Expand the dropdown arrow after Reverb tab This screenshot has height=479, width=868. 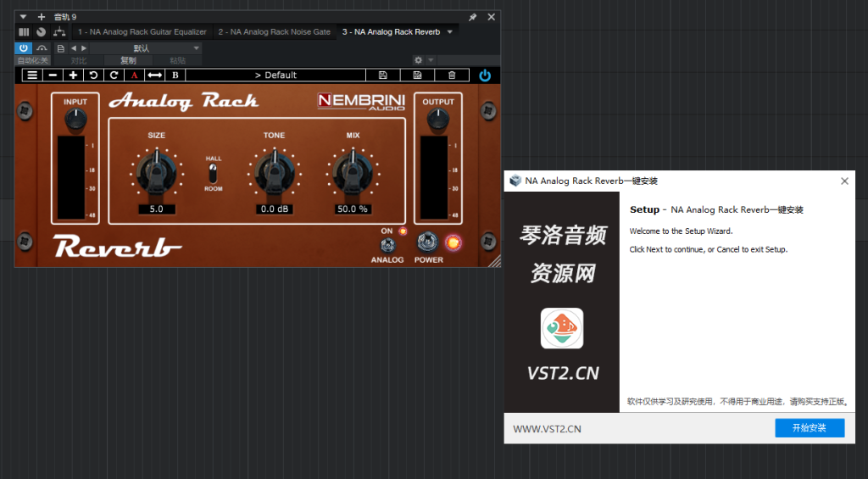(450, 32)
